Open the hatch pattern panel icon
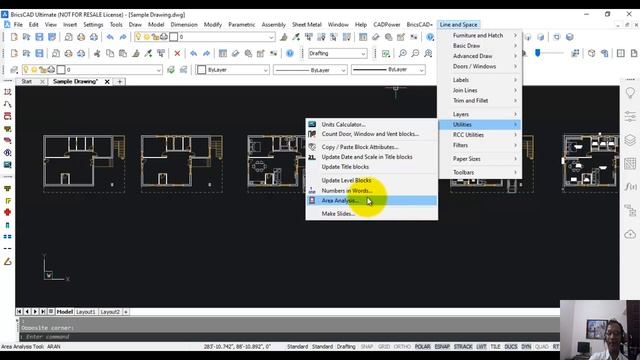Screen dimensions: 640x360 (630, 164)
